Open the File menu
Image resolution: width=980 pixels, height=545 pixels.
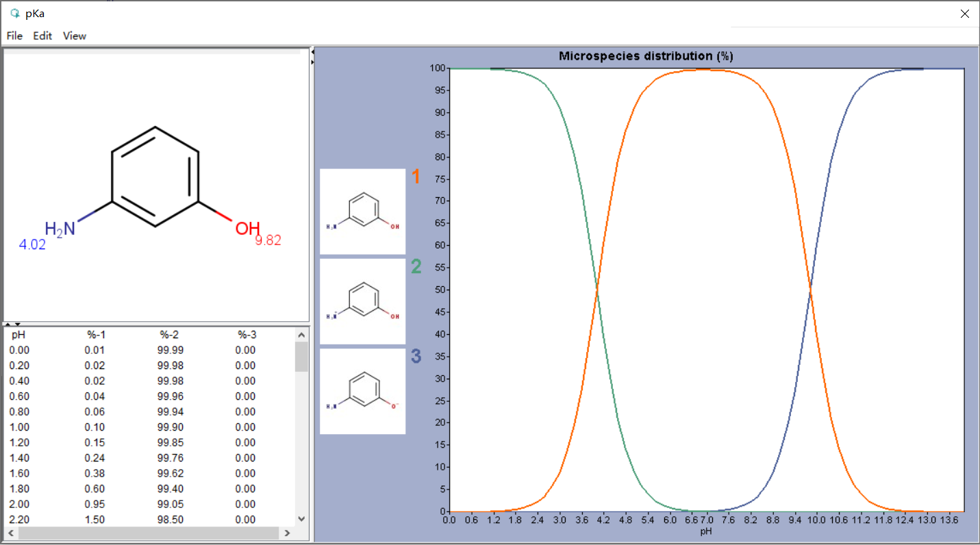[x=14, y=36]
